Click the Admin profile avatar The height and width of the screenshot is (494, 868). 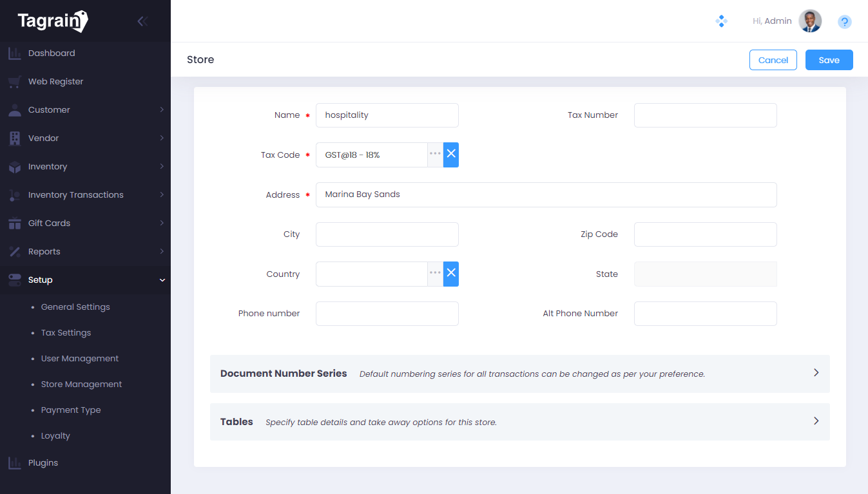tap(810, 21)
